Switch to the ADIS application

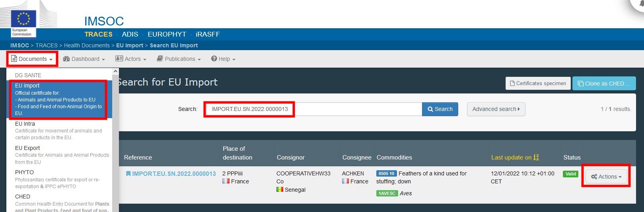tap(130, 34)
